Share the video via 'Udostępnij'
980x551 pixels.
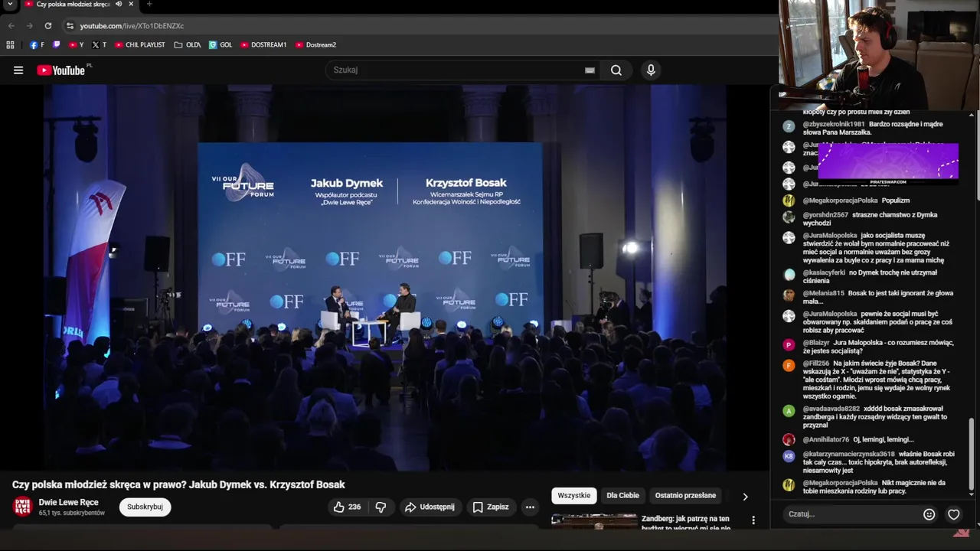coord(430,507)
